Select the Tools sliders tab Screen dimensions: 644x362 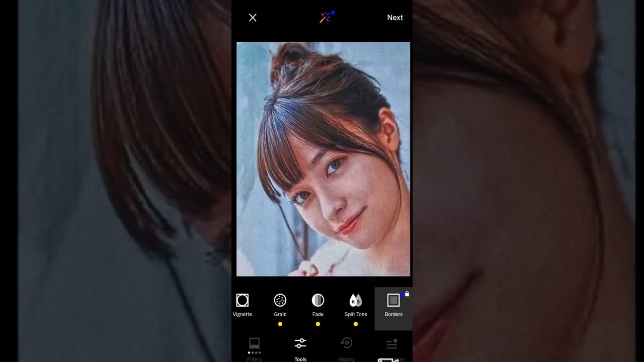[300, 345]
